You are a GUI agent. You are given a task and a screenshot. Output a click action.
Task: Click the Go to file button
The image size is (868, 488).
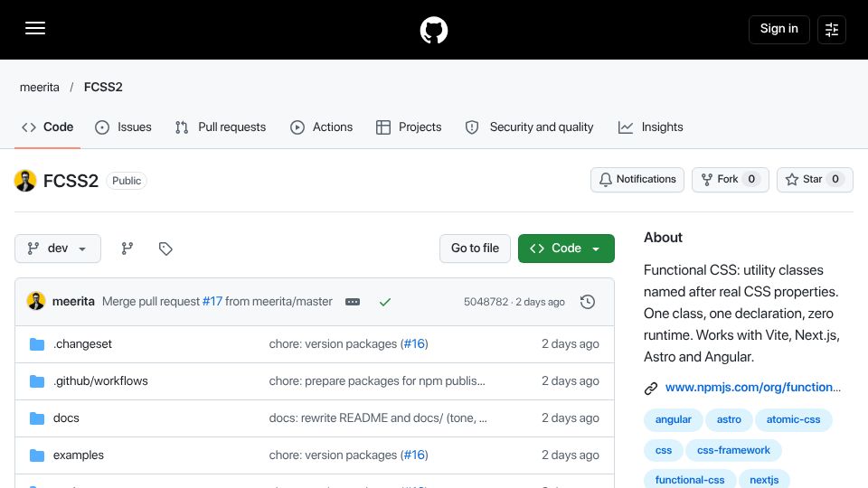475,249
